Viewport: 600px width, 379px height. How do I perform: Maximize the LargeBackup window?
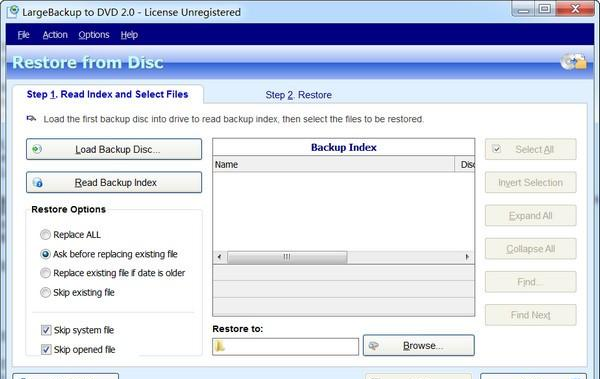click(x=545, y=8)
